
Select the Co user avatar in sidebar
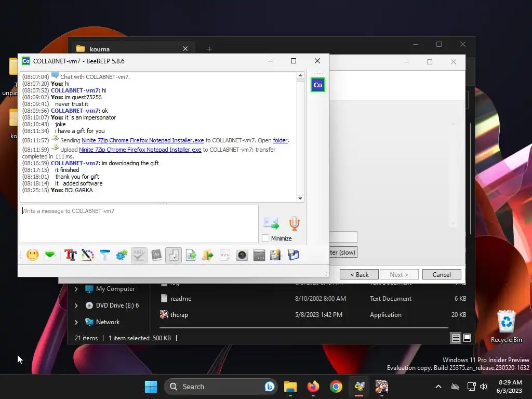[x=317, y=85]
